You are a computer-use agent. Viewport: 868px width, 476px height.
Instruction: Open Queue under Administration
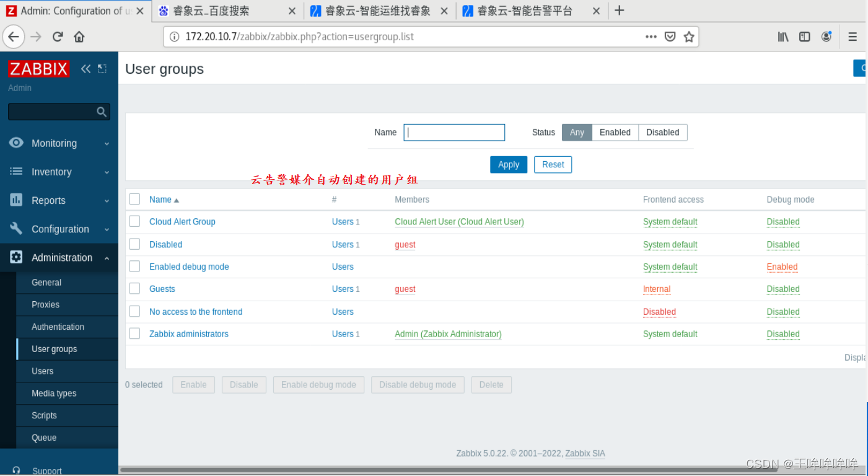[x=67, y=438]
